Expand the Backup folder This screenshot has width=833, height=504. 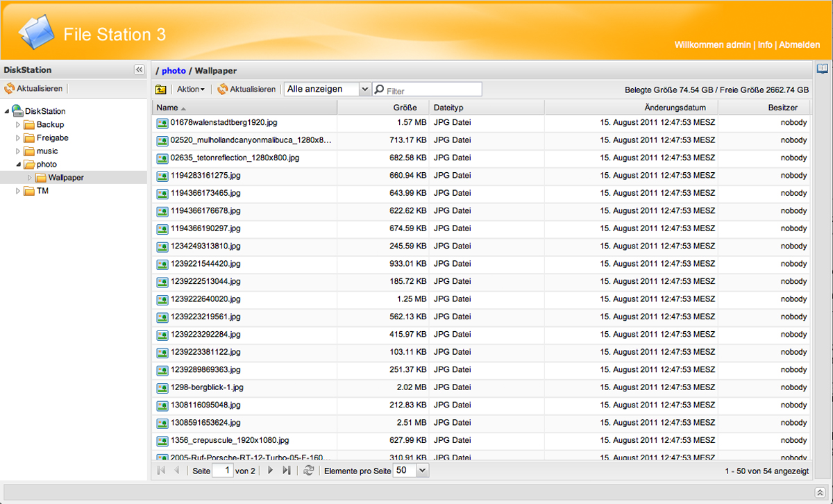point(19,125)
